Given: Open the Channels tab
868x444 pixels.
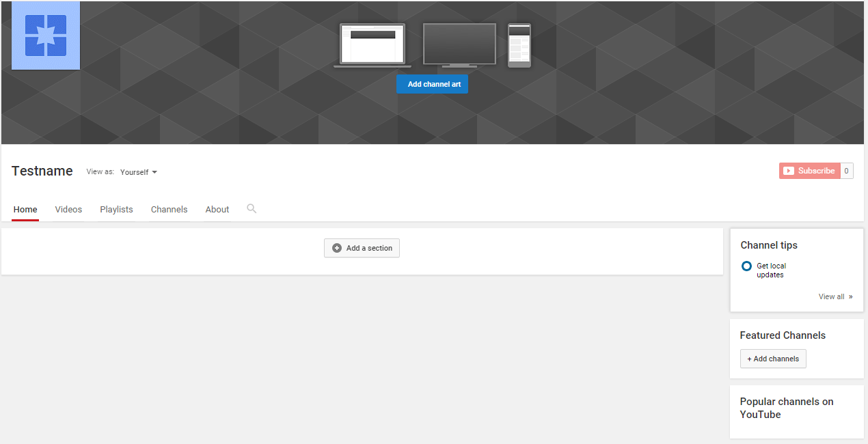Looking at the screenshot, I should pyautogui.click(x=169, y=209).
